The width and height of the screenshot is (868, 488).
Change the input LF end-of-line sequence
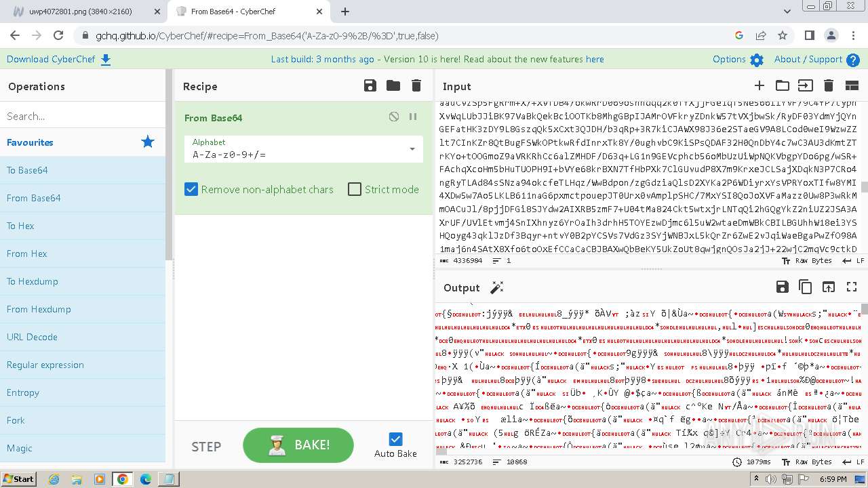click(x=852, y=260)
